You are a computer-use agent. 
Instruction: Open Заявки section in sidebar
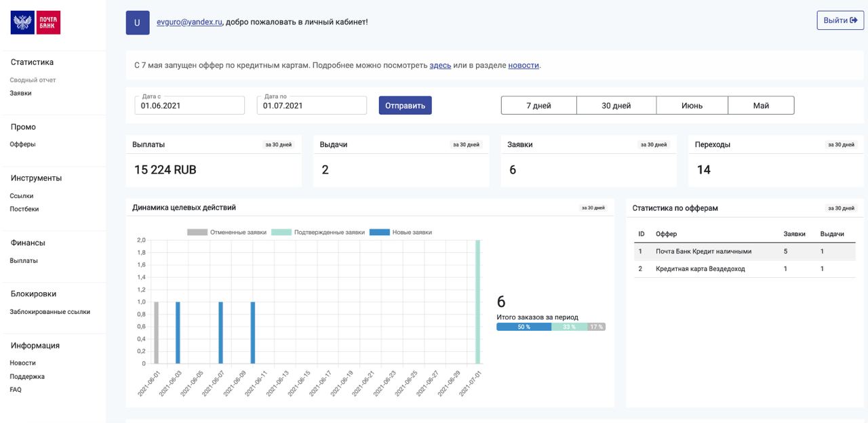(20, 93)
